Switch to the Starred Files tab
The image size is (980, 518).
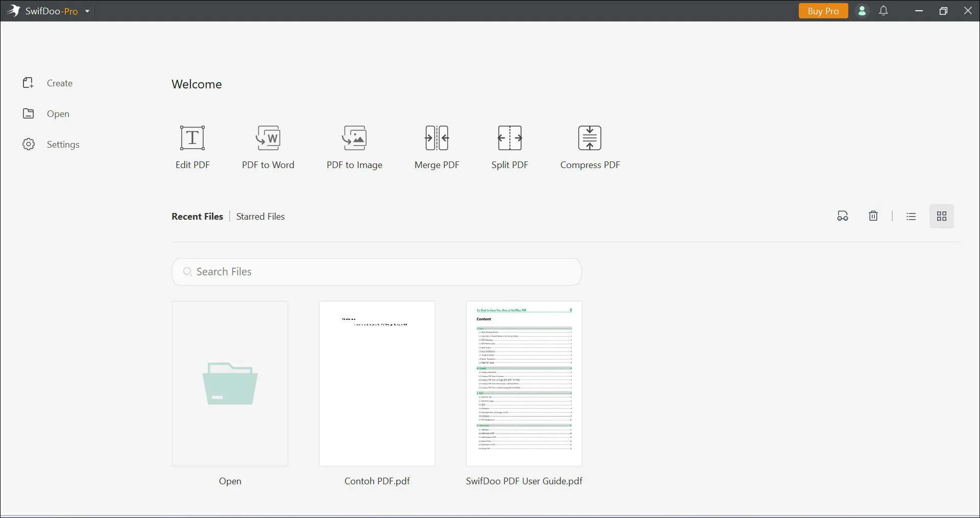coord(260,217)
